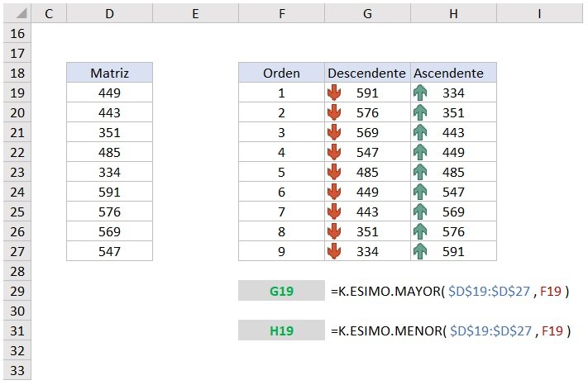The height and width of the screenshot is (385, 588).
Task: Select Orden cell with value 2
Action: [282, 112]
